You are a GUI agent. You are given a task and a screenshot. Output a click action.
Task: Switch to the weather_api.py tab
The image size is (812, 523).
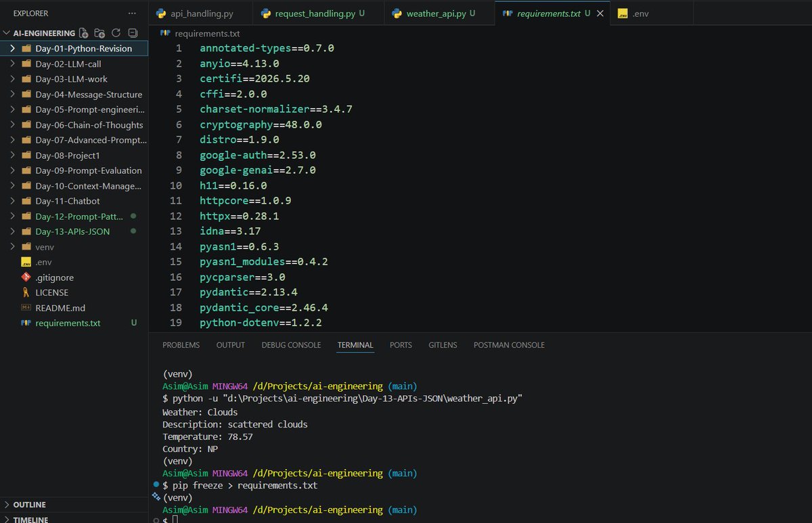[x=439, y=14]
